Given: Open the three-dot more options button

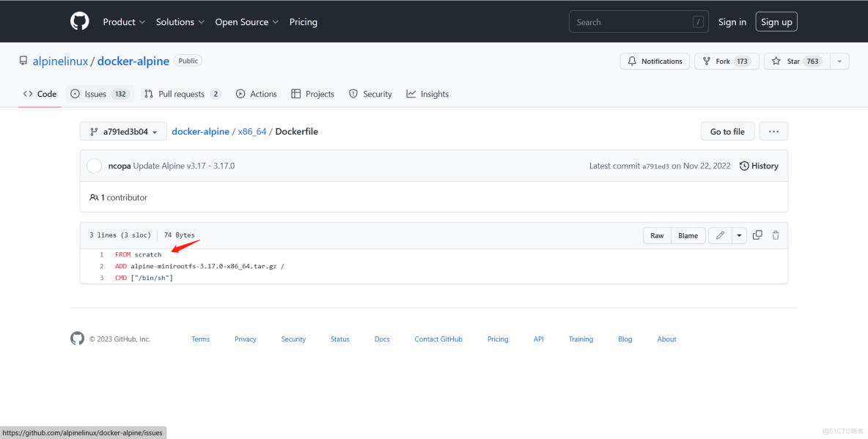Looking at the screenshot, I should click(x=773, y=132).
